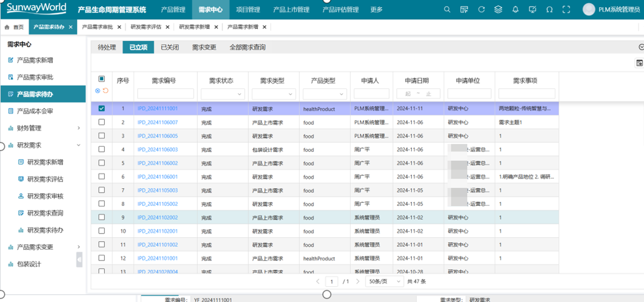Switch to the 已关闭 tab

[170, 47]
